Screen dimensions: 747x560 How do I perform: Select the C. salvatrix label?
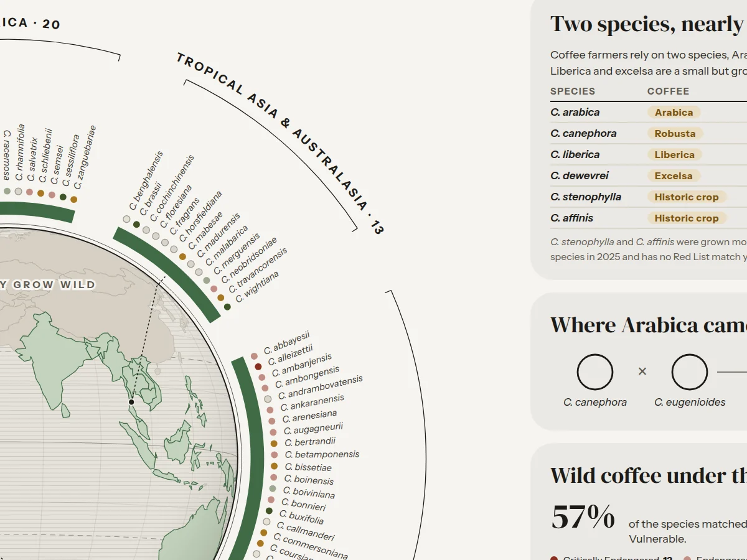pos(32,160)
